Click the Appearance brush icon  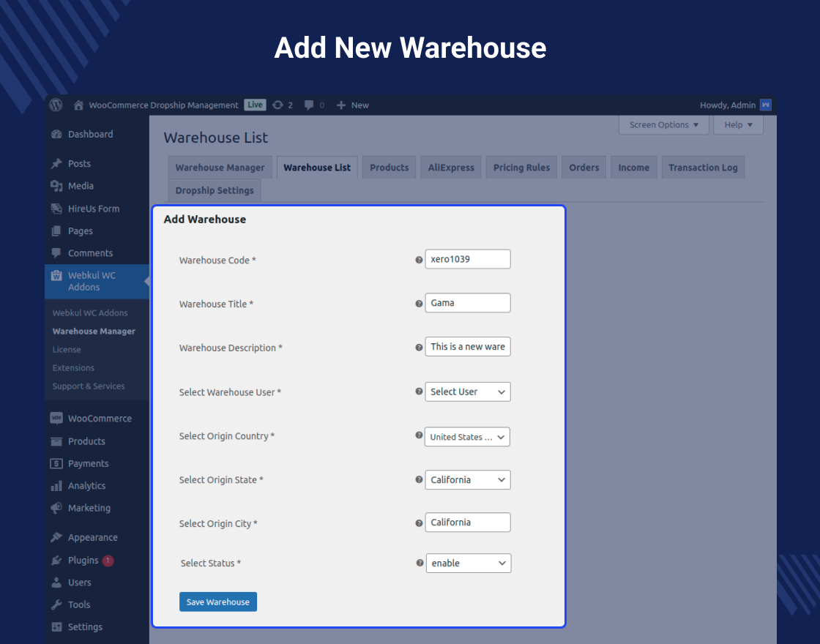(56, 537)
